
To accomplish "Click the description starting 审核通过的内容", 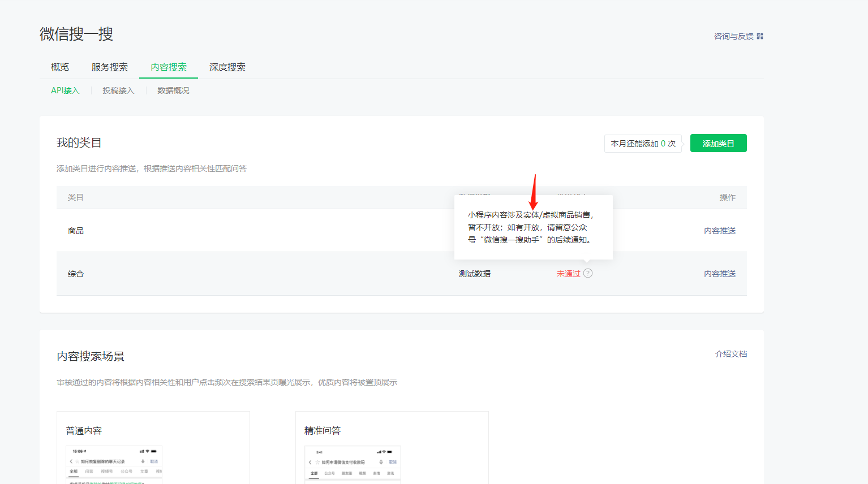I will click(x=227, y=382).
